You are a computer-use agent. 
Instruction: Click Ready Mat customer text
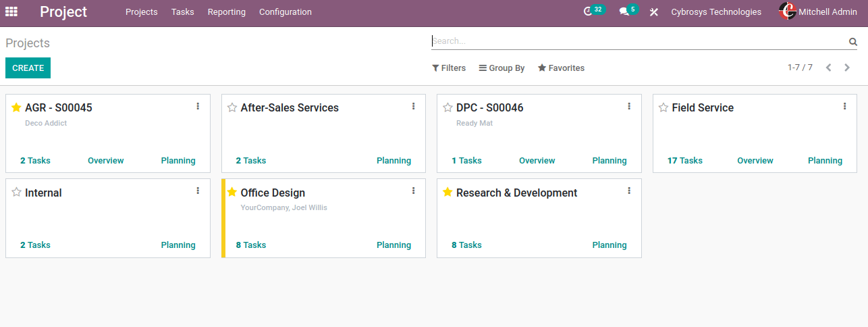pos(474,123)
